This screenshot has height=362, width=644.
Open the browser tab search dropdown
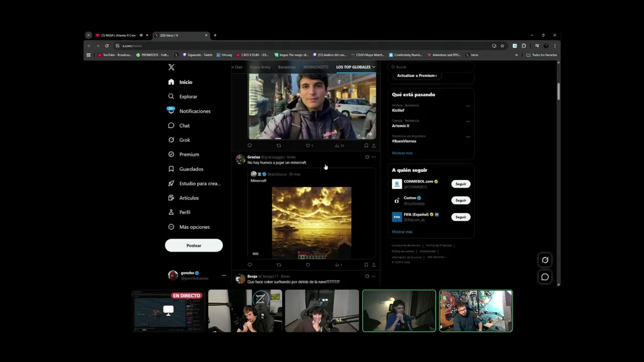coord(89,35)
